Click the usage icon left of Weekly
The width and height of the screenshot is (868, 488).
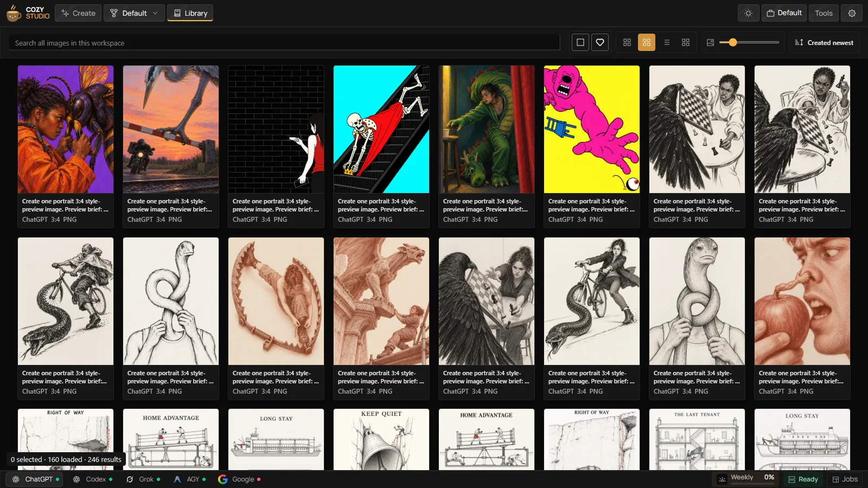coord(722,479)
